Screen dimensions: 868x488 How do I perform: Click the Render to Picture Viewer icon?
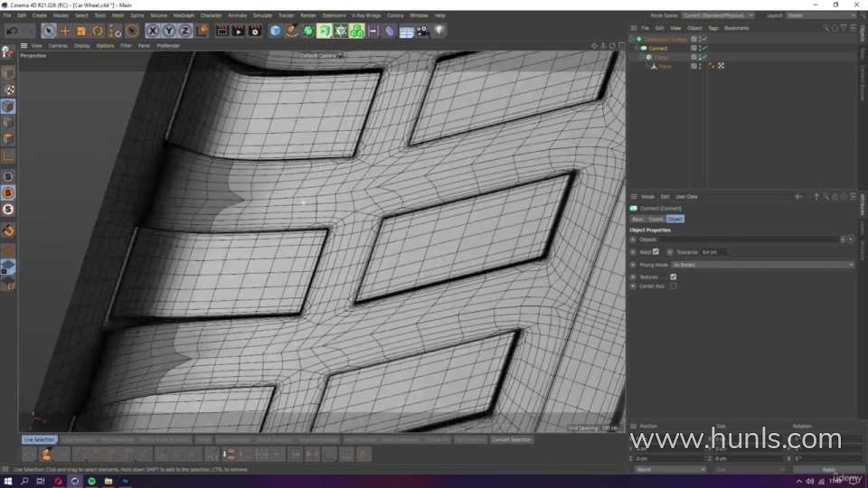pos(239,31)
